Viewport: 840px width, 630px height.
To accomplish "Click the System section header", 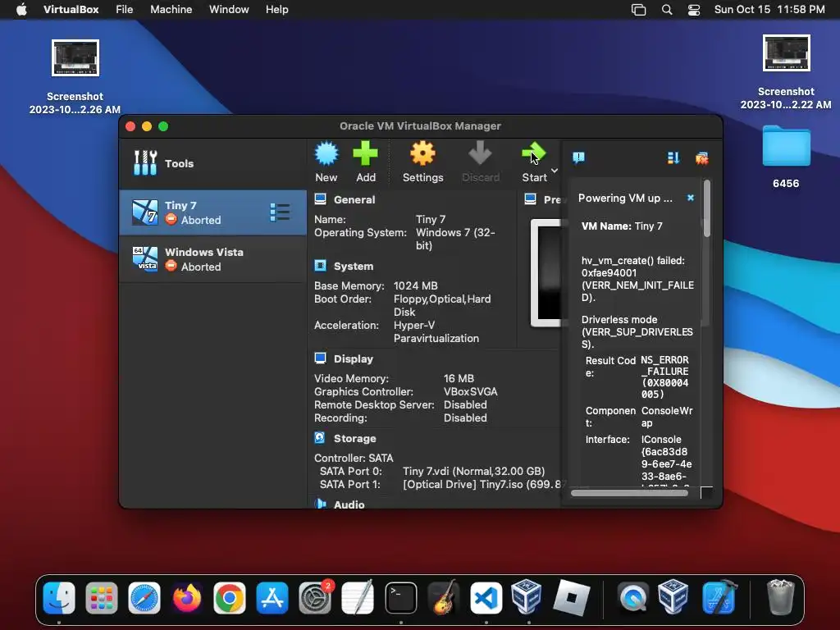I will (353, 267).
